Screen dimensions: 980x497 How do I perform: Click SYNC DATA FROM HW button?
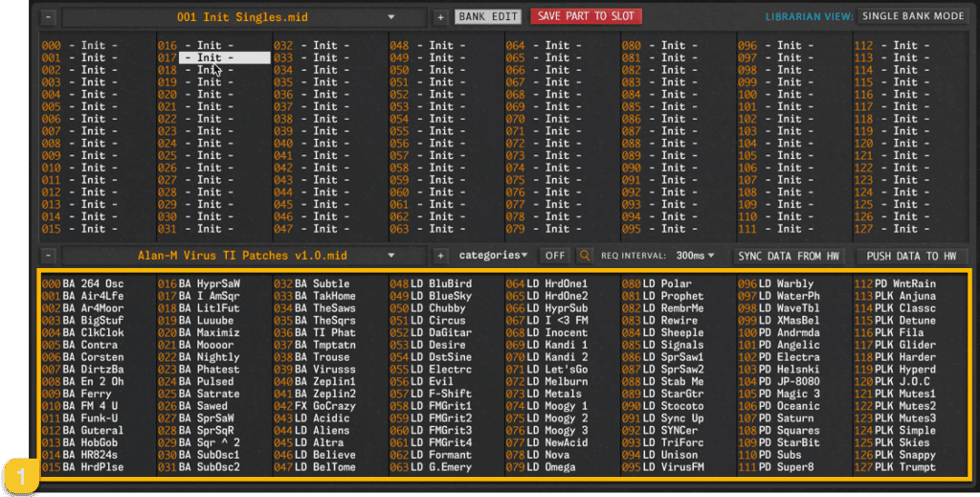click(x=789, y=256)
